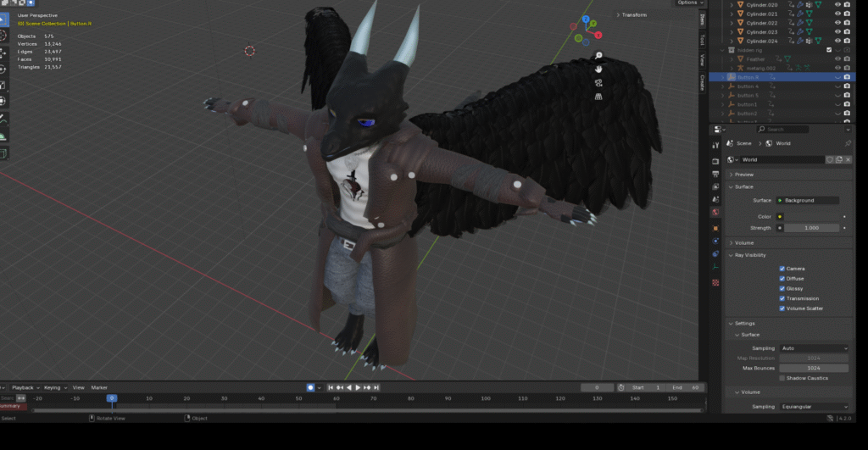This screenshot has height=450, width=868.
Task: Pin the properties editor with the pin icon
Action: [x=849, y=143]
